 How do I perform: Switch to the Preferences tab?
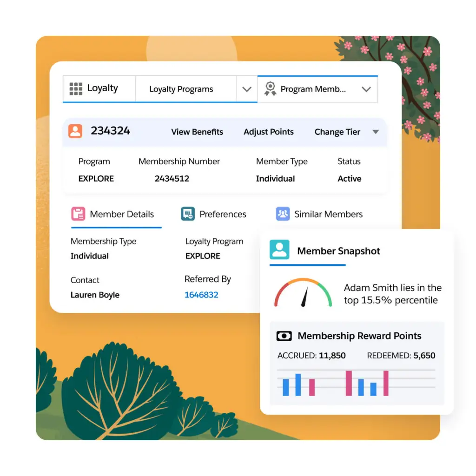tap(223, 214)
